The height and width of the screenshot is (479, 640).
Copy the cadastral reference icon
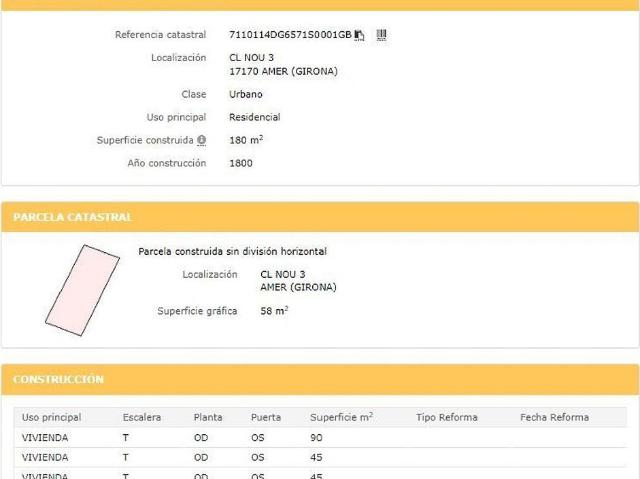pos(359,35)
